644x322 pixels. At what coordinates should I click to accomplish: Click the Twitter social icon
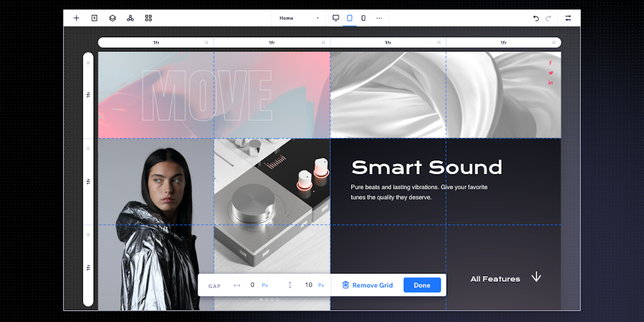[x=551, y=73]
